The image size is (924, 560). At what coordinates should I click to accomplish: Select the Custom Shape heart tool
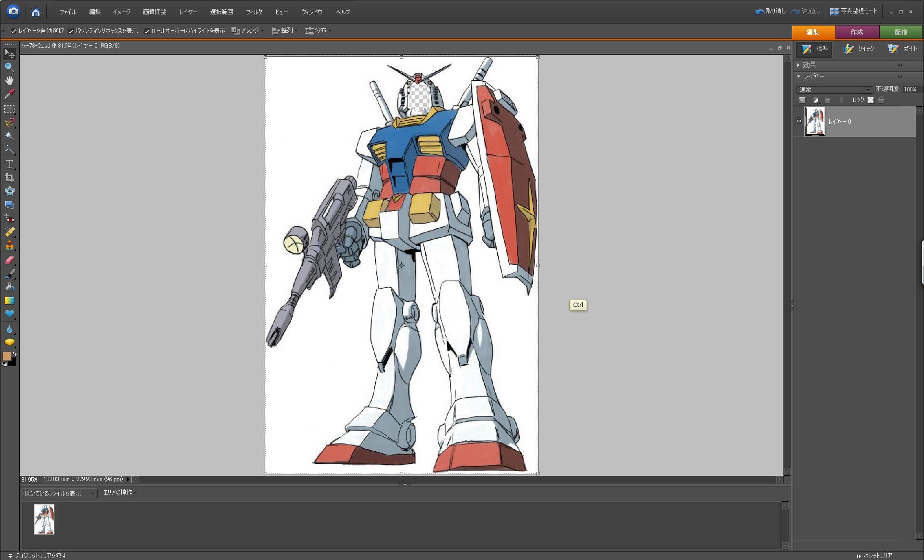[9, 314]
